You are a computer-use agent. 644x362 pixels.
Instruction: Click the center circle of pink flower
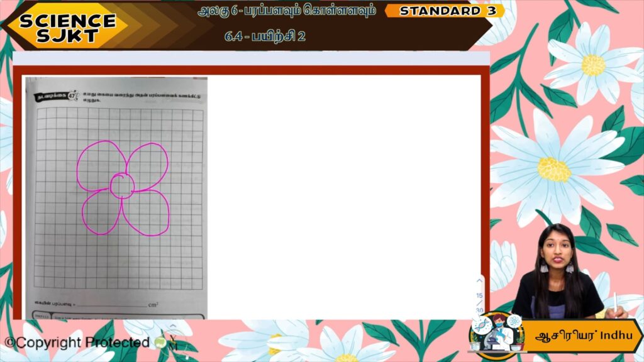pos(121,185)
